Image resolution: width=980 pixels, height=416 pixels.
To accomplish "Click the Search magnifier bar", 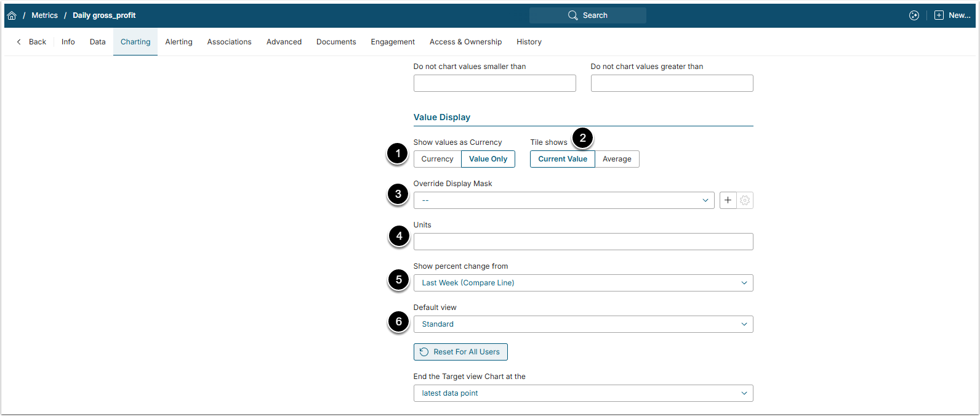I will click(x=587, y=15).
